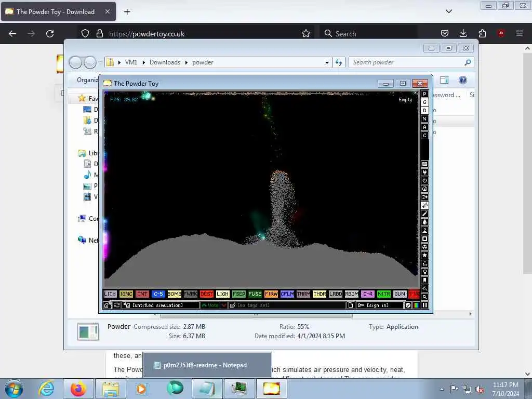Open the Gases section icon
The height and width of the screenshot is (399, 532).
424,214
